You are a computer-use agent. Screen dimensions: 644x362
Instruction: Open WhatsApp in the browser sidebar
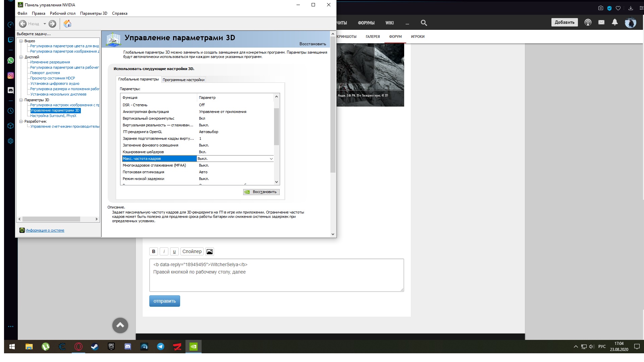(10, 60)
